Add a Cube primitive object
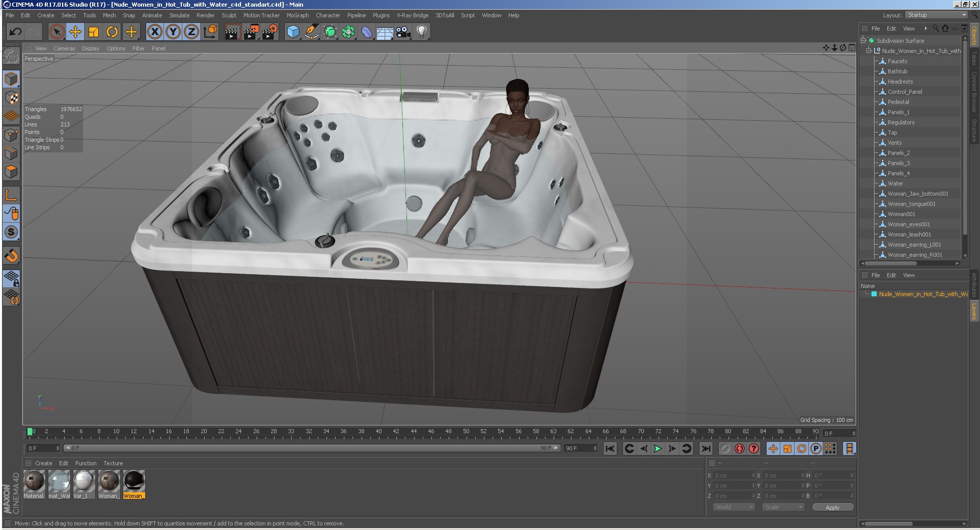The width and height of the screenshot is (980, 530). [x=293, y=32]
